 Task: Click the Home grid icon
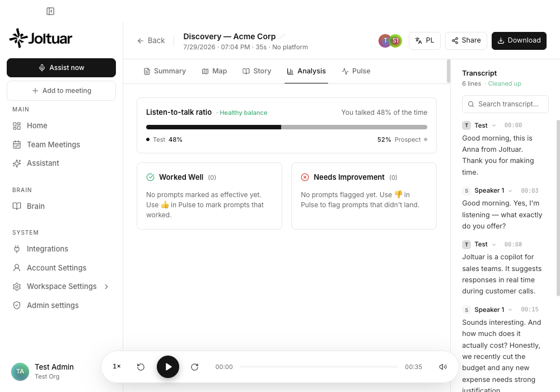coord(17,125)
